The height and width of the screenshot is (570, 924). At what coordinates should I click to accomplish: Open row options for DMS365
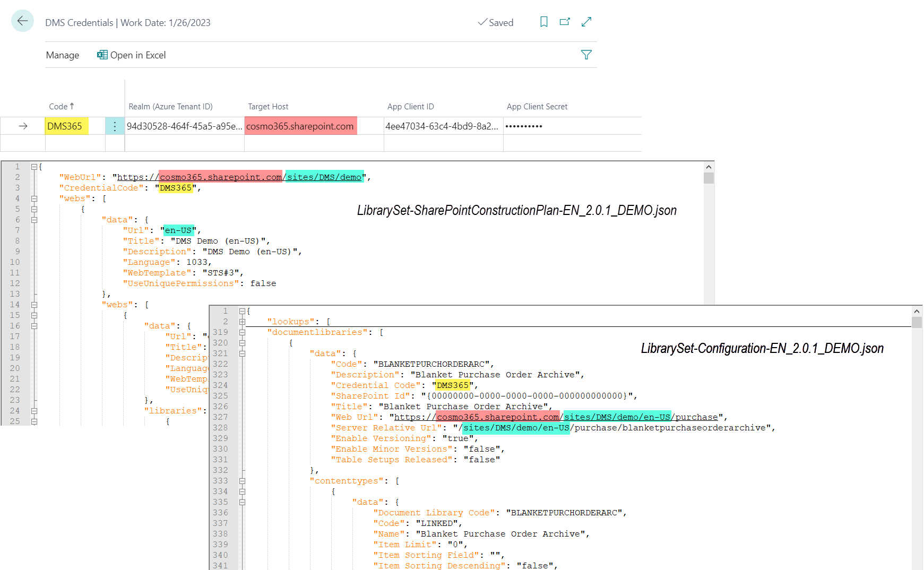tap(115, 126)
